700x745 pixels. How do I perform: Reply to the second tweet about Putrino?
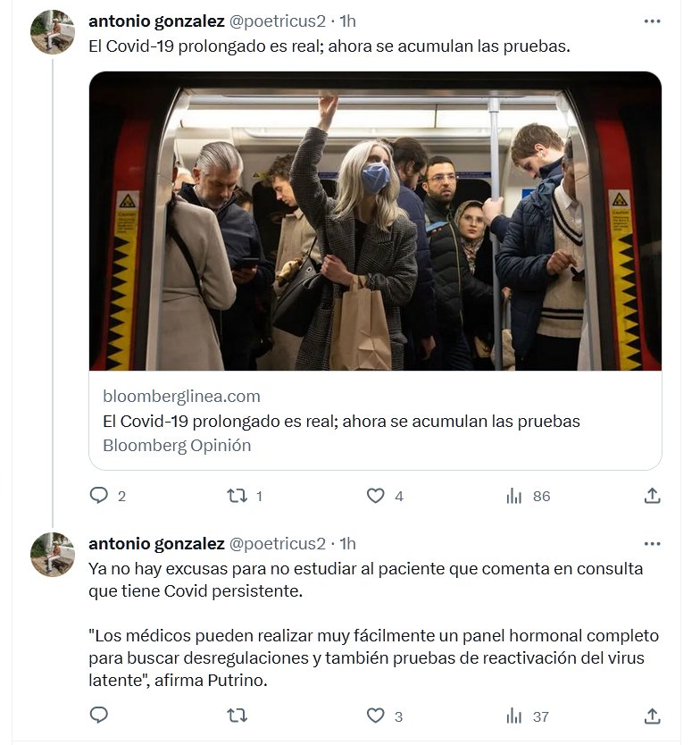coord(99,716)
